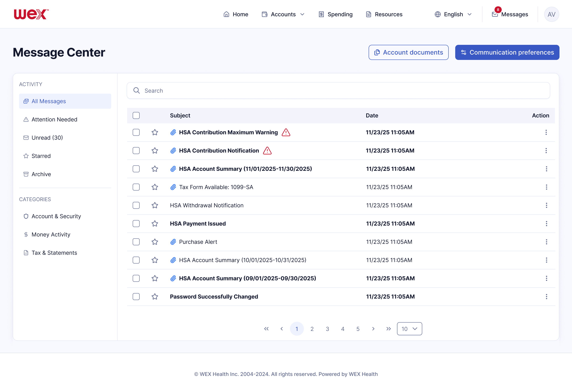Go to page 3 of messages
Image resolution: width=572 pixels, height=392 pixels.
click(x=327, y=329)
